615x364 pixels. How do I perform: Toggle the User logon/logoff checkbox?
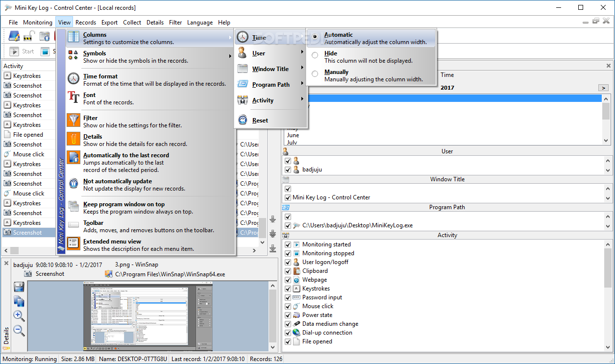click(288, 262)
